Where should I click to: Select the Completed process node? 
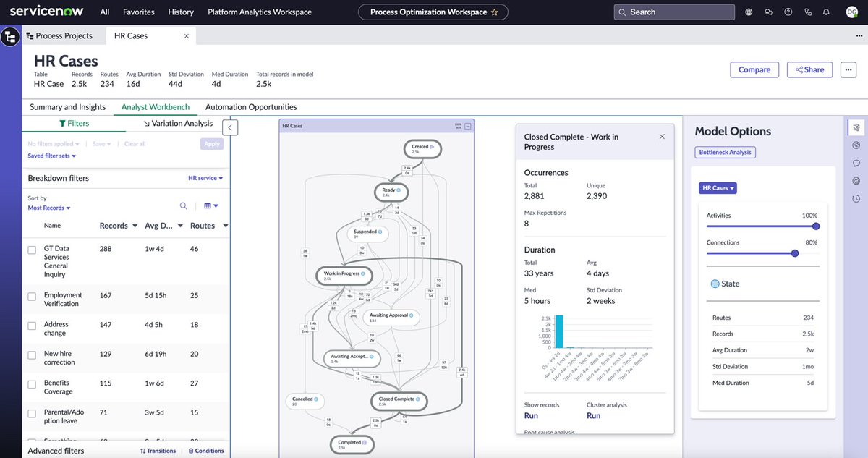pos(352,444)
